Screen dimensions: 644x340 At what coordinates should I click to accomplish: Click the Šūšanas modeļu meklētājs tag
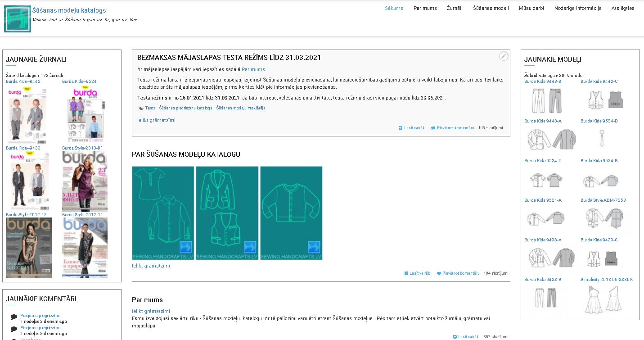241,108
